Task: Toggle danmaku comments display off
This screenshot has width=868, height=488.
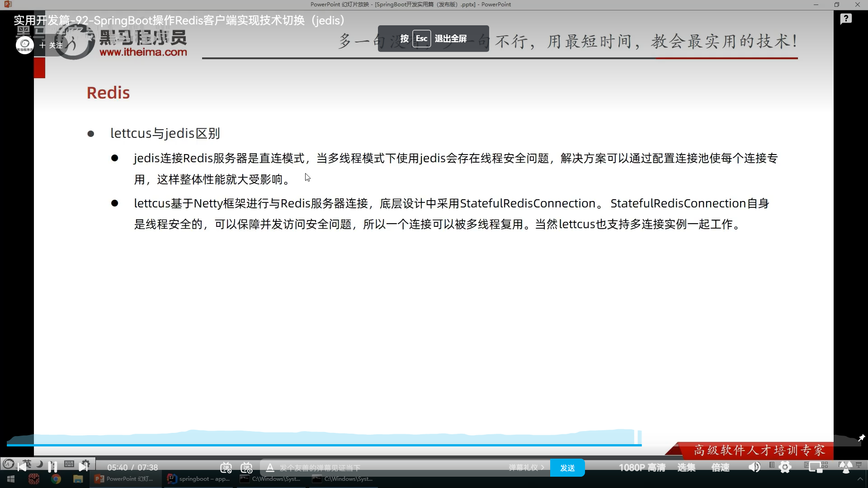Action: click(x=226, y=468)
